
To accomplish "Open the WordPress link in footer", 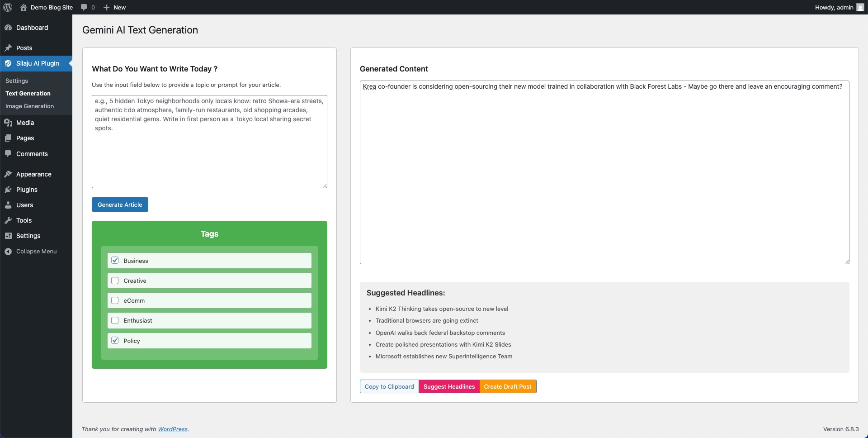I will [x=173, y=429].
